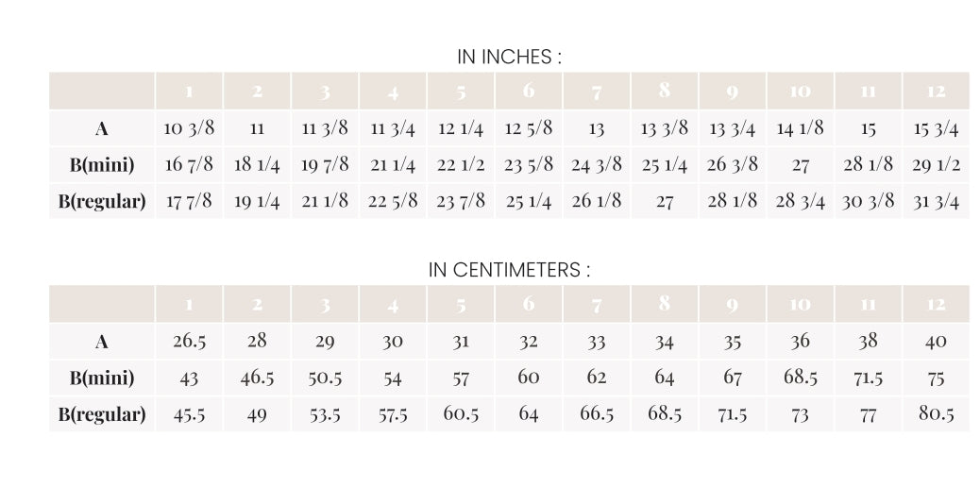Select row label A in the inches table
The image size is (980, 504).
tap(102, 129)
